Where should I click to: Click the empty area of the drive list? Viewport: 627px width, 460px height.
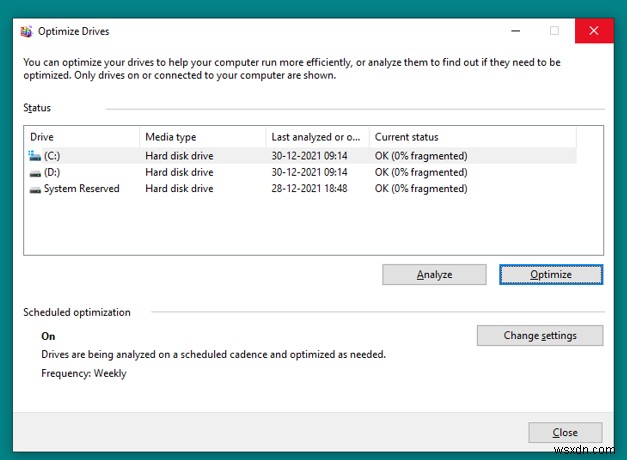(300, 225)
